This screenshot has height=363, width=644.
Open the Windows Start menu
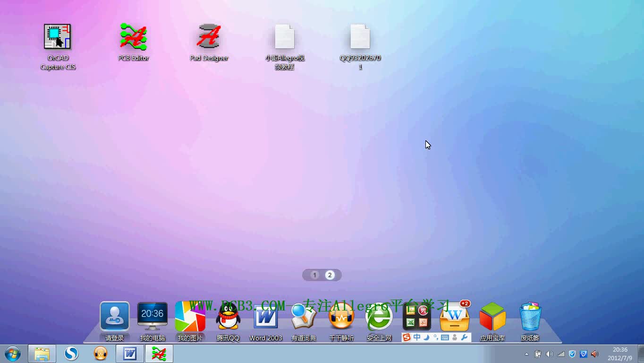click(13, 354)
